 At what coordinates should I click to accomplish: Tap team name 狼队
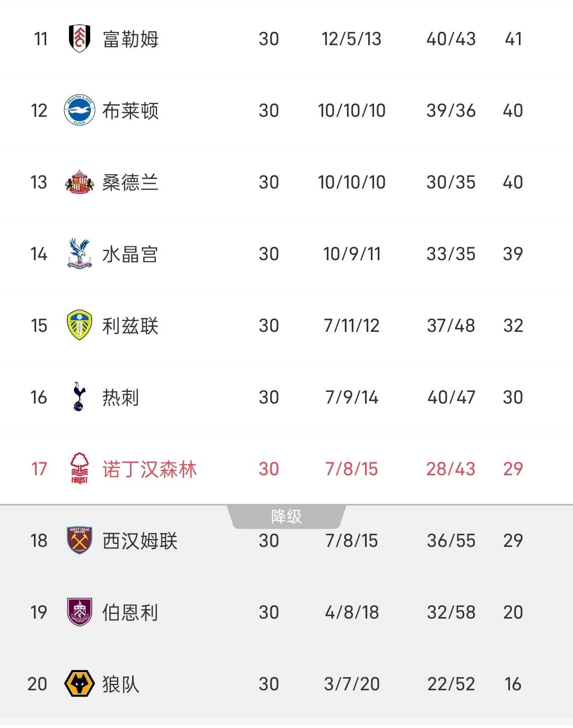tap(121, 684)
